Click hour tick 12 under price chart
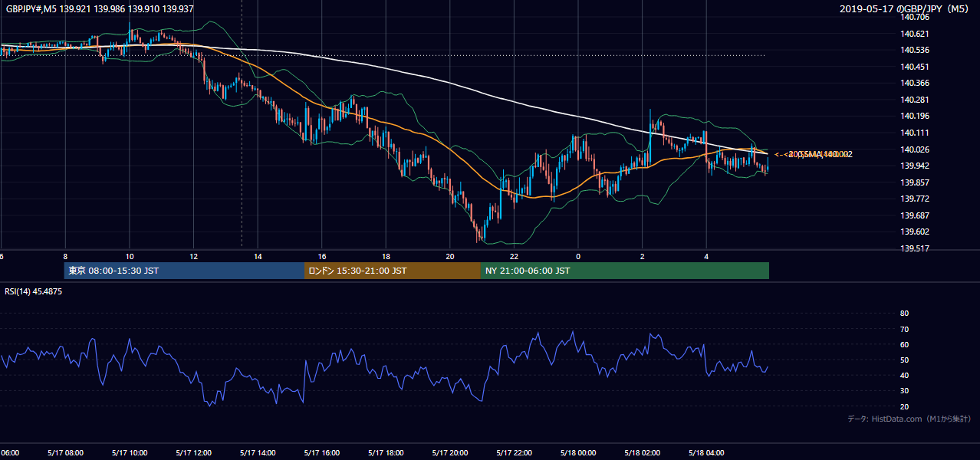The width and height of the screenshot is (980, 460). click(x=193, y=256)
